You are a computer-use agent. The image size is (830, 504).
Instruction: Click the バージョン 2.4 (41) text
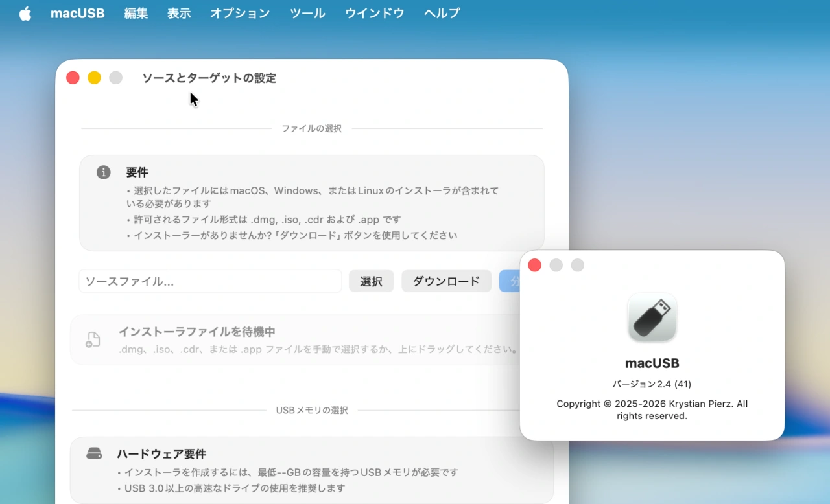click(652, 384)
